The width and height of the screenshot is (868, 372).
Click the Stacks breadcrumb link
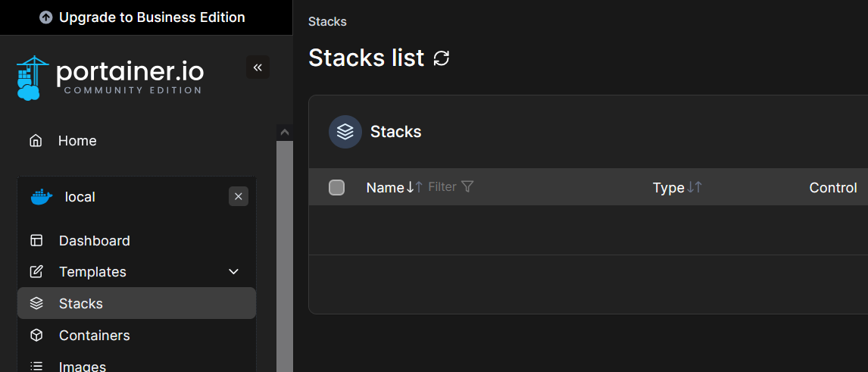pos(327,22)
